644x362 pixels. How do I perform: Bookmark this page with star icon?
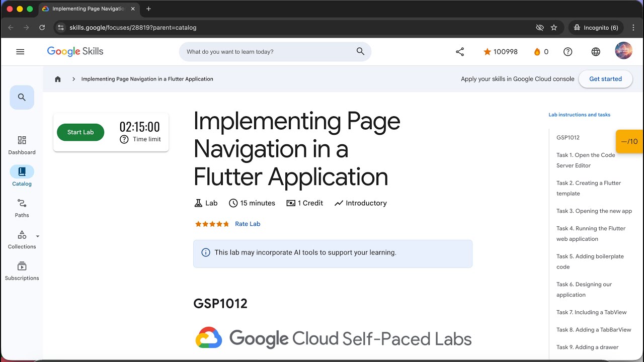point(554,28)
